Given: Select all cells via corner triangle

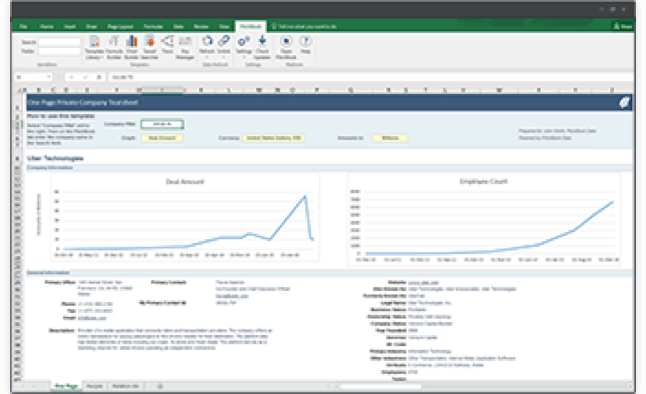Looking at the screenshot, I should (19, 90).
